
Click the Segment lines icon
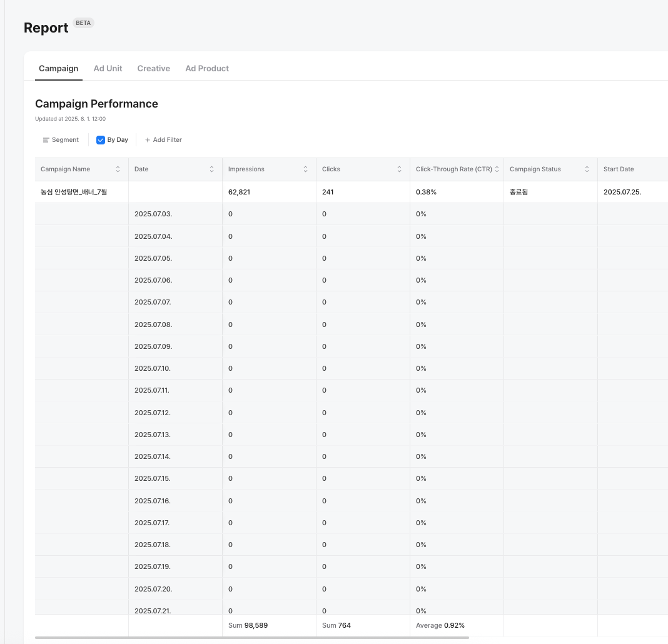(x=46, y=140)
